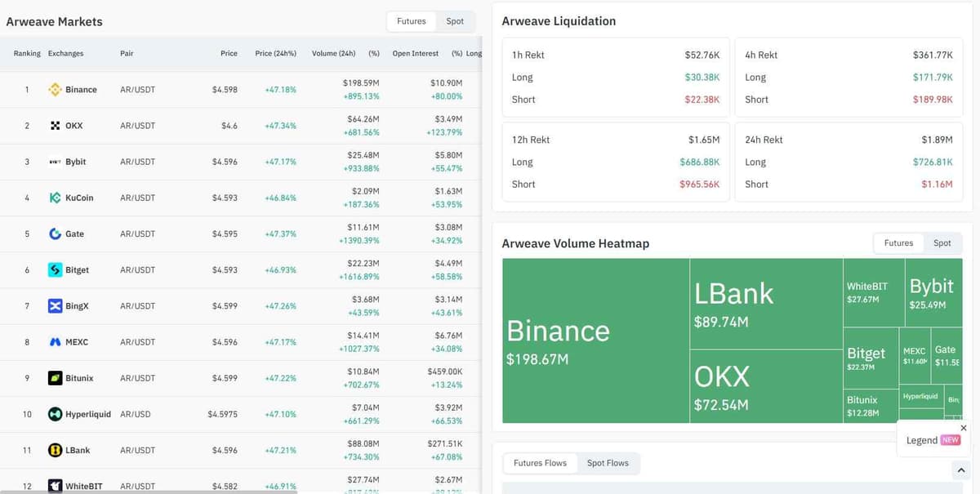Click the Gate exchange logo icon
This screenshot has height=494, width=980.
(56, 234)
